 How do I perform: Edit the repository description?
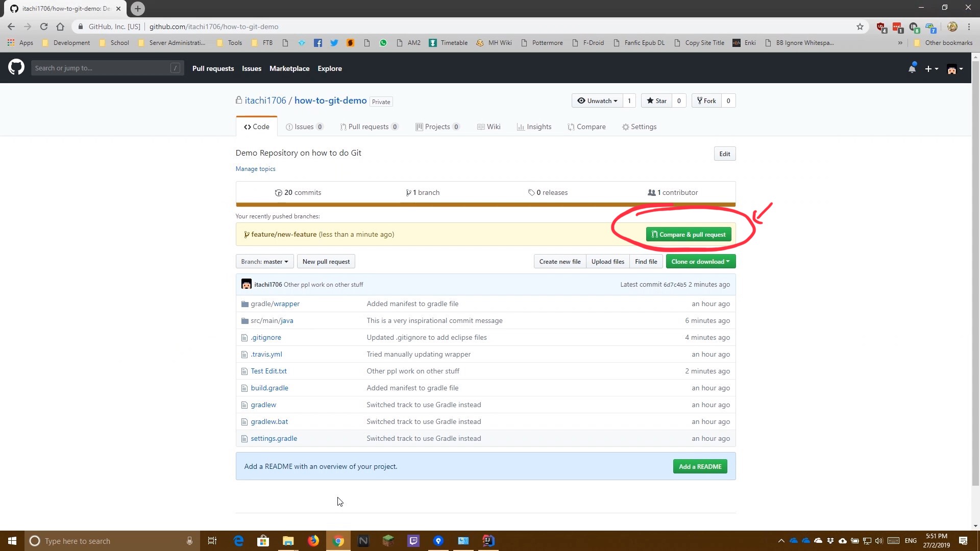(x=725, y=154)
